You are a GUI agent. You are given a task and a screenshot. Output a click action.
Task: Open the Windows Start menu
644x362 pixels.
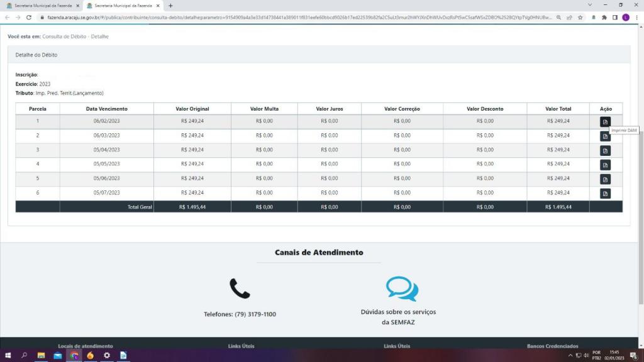(x=8, y=355)
